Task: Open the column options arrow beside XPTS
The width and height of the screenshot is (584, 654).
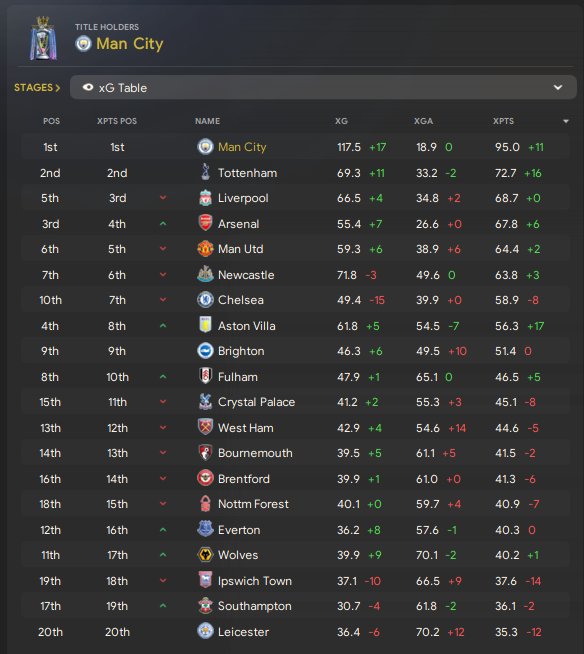Action: [566, 121]
